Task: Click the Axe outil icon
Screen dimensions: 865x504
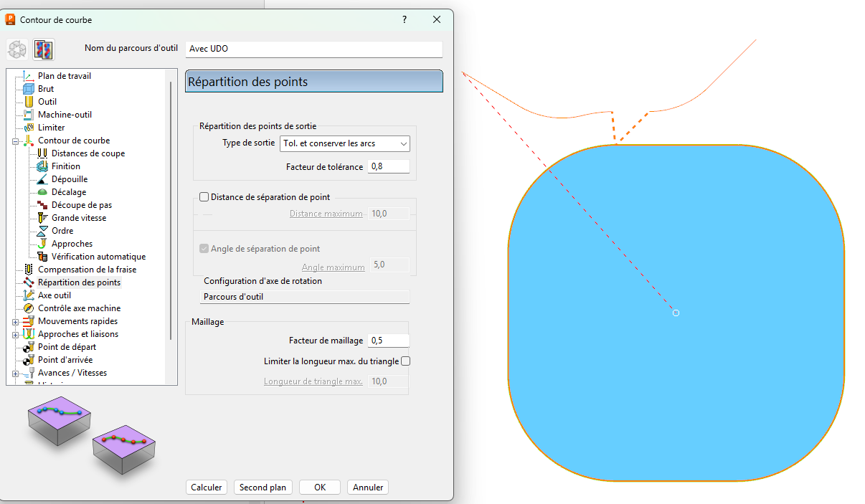Action: pyautogui.click(x=29, y=295)
